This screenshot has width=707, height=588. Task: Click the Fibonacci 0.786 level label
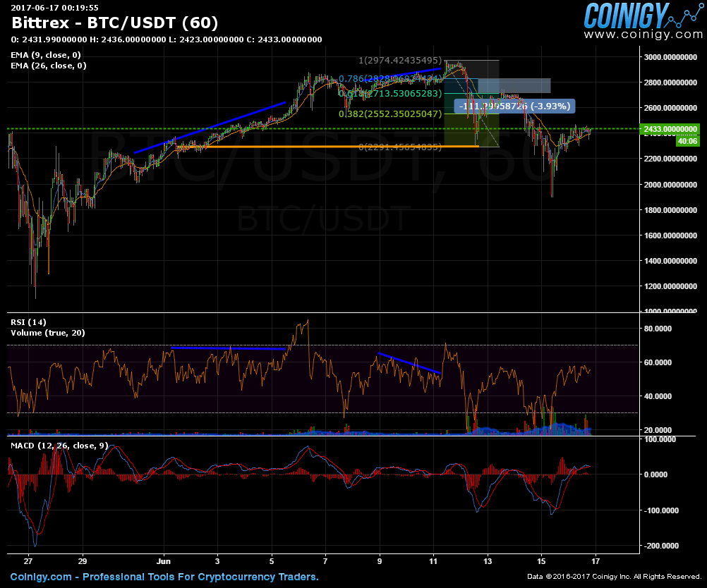click(390, 79)
